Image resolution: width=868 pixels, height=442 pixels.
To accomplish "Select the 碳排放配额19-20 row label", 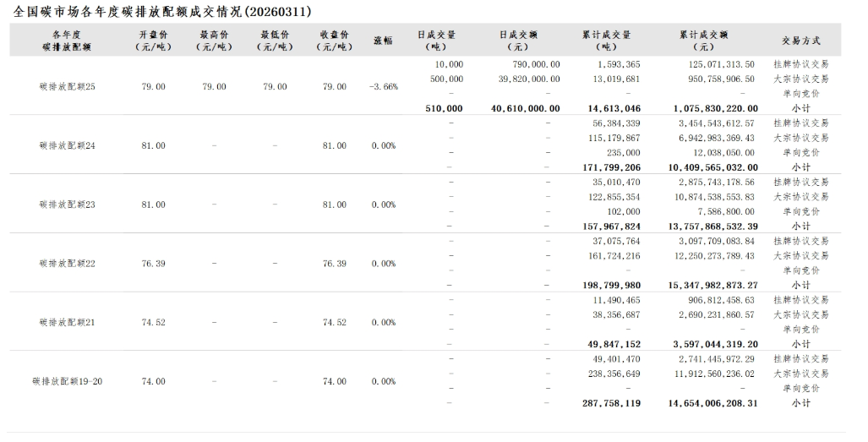I will tap(68, 381).
